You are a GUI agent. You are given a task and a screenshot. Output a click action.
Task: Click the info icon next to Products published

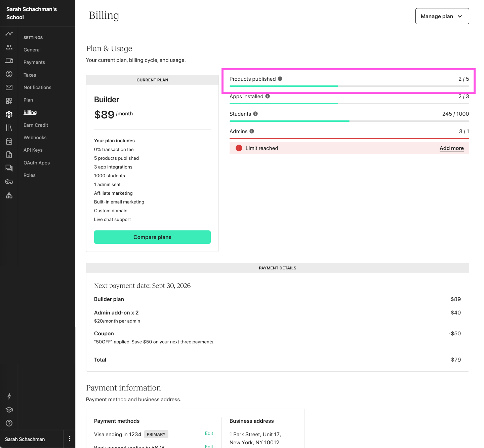(280, 79)
